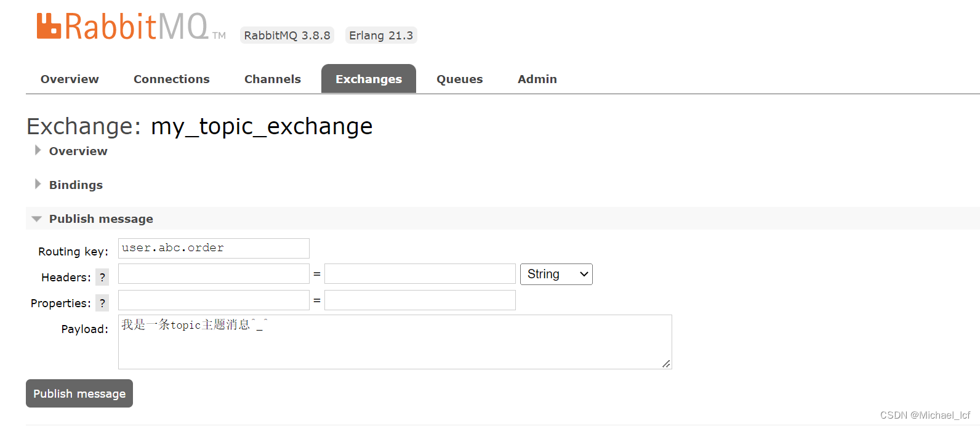Focus the Routing key input field

(x=214, y=248)
